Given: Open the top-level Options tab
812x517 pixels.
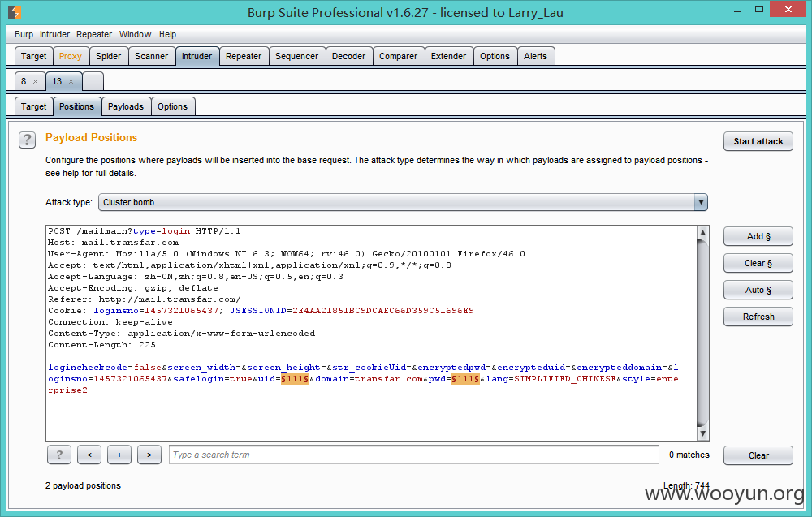Looking at the screenshot, I should pyautogui.click(x=495, y=56).
